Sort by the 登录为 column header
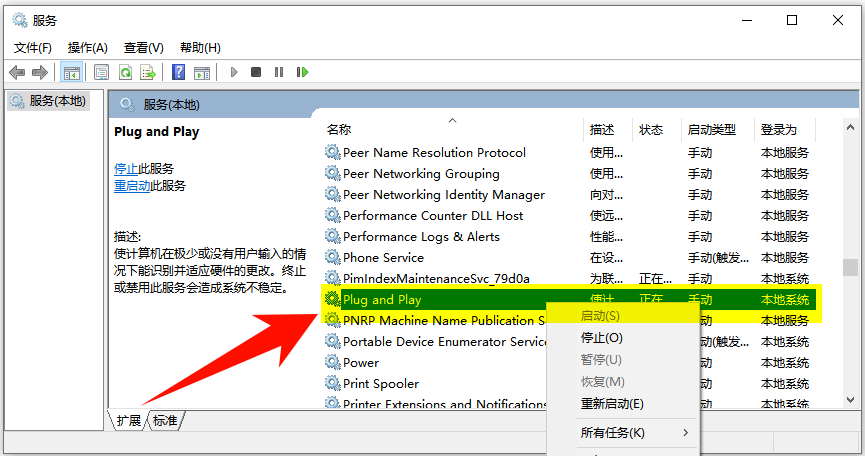 coord(784,130)
